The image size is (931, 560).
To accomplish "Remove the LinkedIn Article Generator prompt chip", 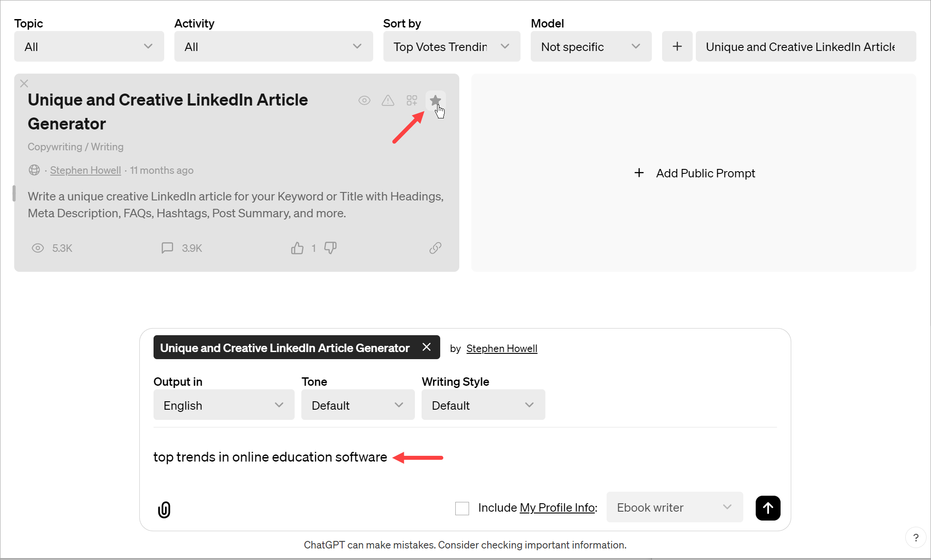I will pyautogui.click(x=426, y=347).
